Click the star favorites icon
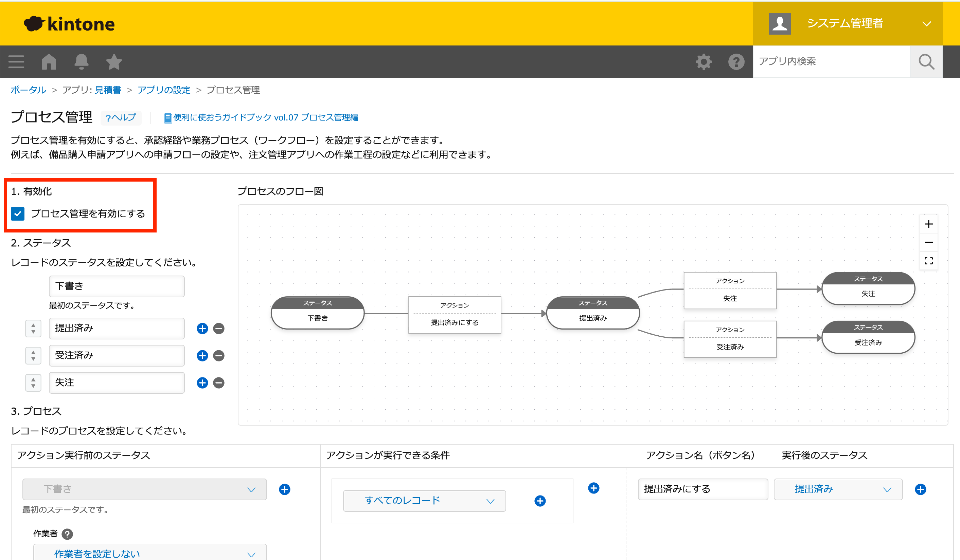This screenshot has height=560, width=960. pyautogui.click(x=113, y=62)
